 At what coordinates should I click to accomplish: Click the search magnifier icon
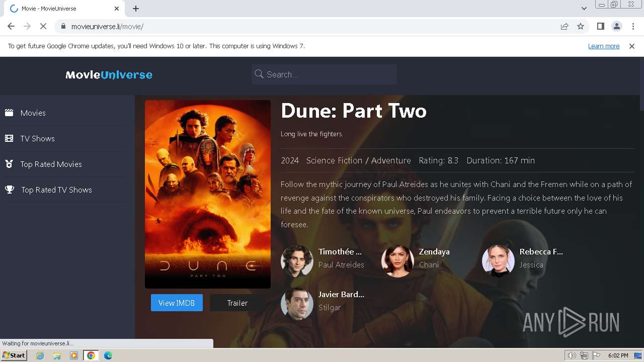click(259, 74)
